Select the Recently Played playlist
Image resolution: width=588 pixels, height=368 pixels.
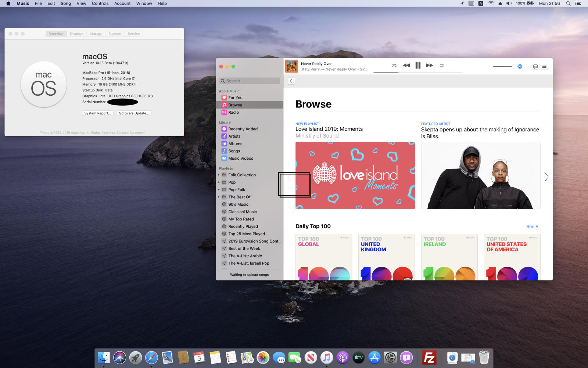pyautogui.click(x=250, y=227)
